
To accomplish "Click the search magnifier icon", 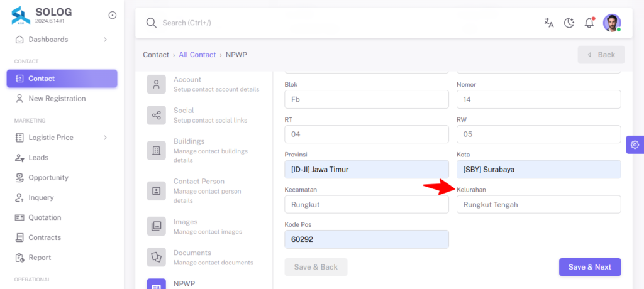I will 152,23.
